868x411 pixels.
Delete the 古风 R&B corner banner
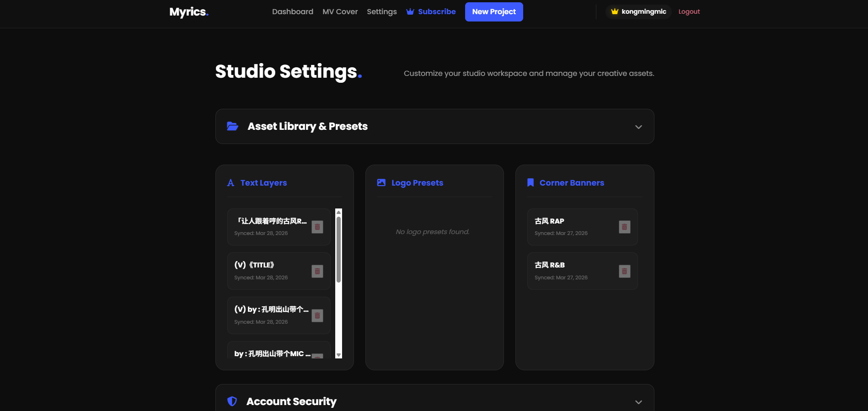click(625, 272)
